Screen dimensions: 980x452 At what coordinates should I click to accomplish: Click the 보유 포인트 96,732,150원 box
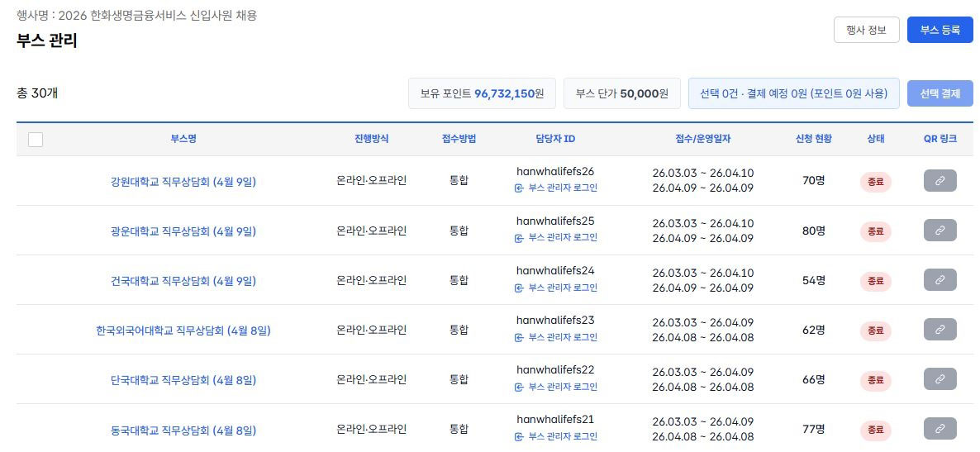482,93
